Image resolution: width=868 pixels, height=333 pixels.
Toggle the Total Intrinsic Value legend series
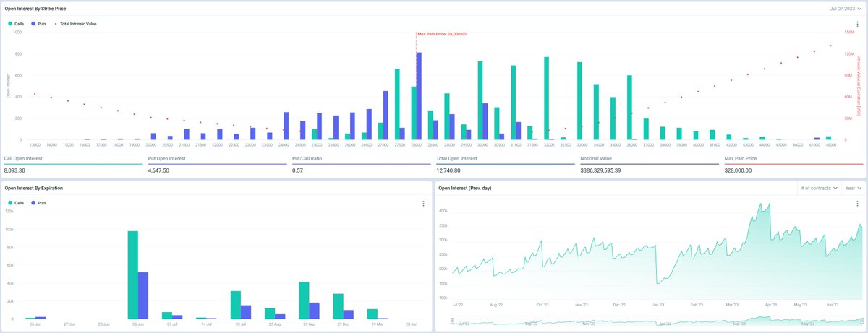point(75,24)
